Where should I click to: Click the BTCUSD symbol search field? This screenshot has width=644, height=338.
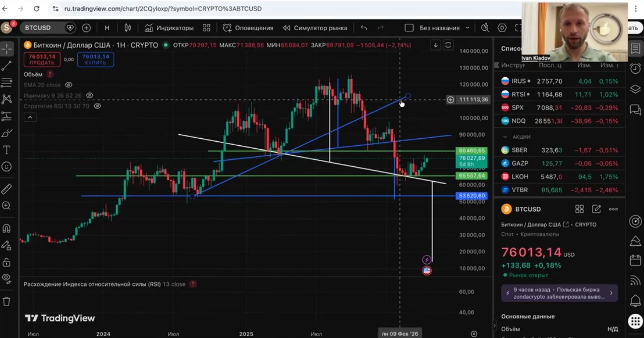pos(49,28)
